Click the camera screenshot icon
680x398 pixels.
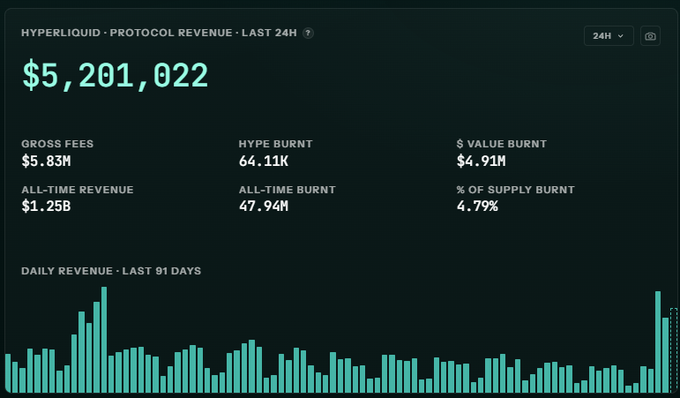click(650, 36)
